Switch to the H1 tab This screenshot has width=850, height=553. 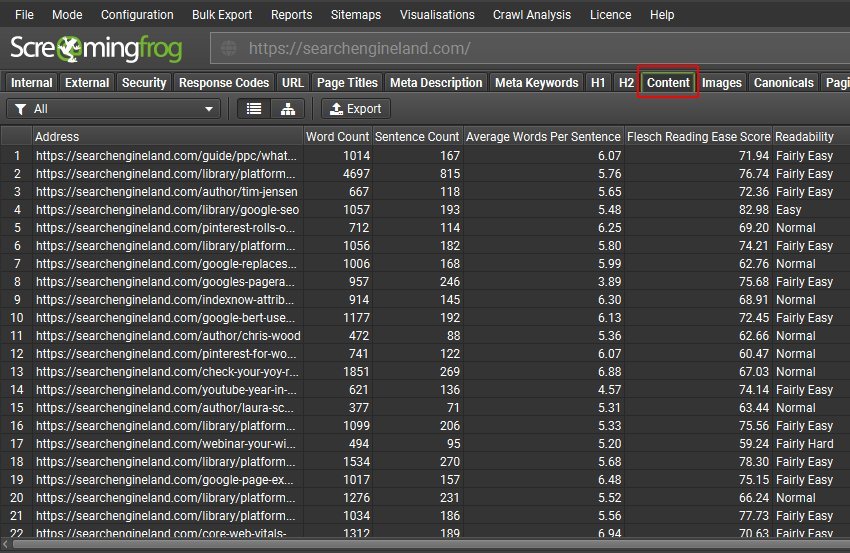pos(598,82)
